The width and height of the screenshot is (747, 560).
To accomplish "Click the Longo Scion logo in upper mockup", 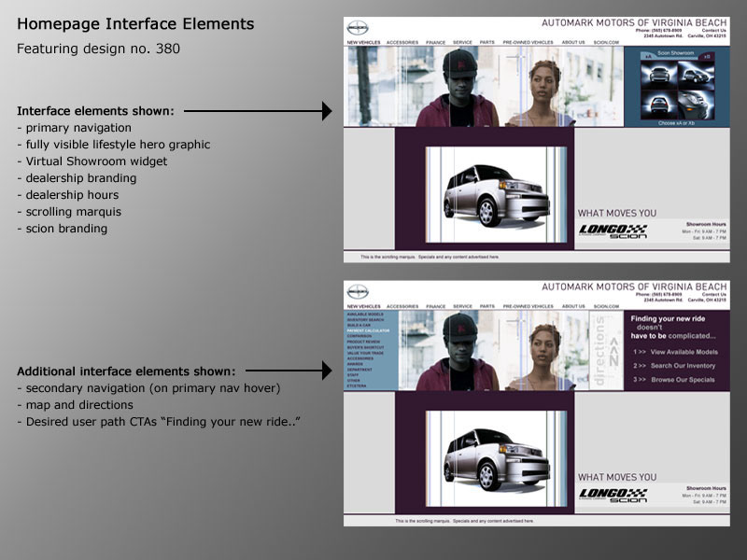I will point(613,231).
